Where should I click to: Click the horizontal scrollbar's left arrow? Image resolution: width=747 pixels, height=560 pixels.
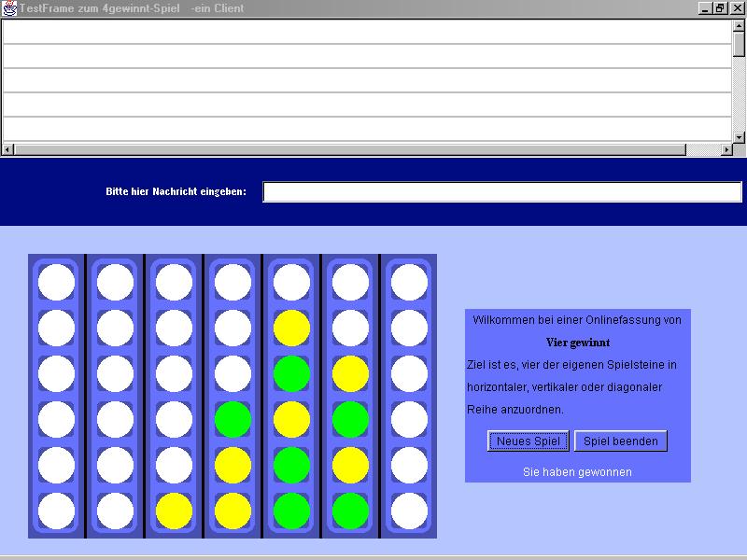(x=8, y=149)
